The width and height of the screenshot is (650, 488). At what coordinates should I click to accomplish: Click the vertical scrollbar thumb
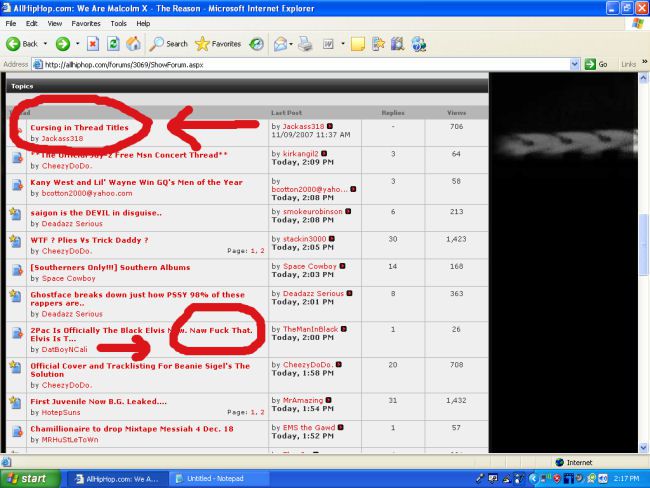click(x=643, y=244)
